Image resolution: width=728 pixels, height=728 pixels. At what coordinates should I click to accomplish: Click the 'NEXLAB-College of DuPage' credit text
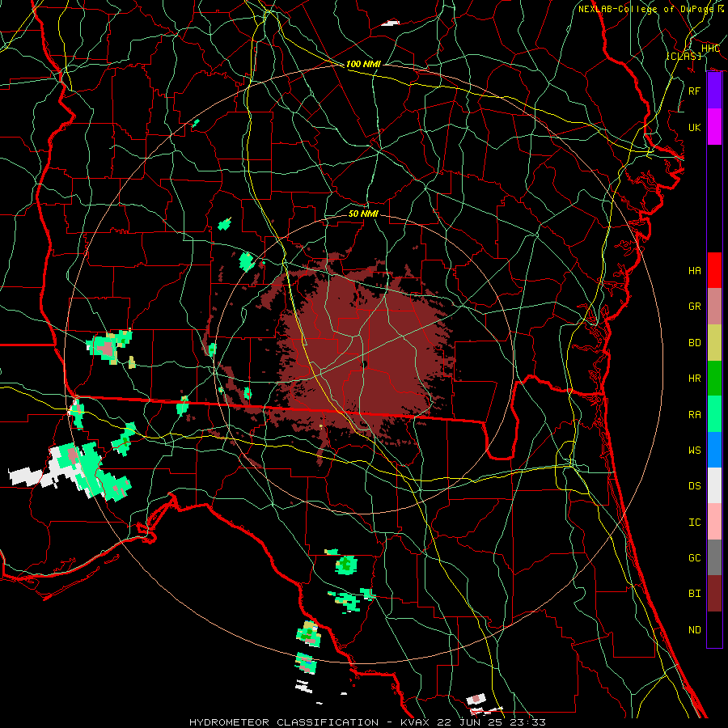[646, 9]
